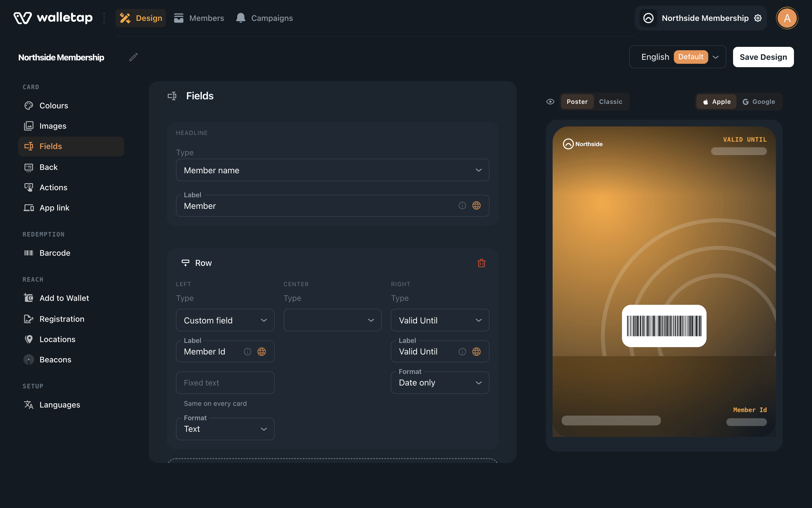Go to Barcode settings in sidebar
The height and width of the screenshot is (508, 812).
(x=71, y=253)
